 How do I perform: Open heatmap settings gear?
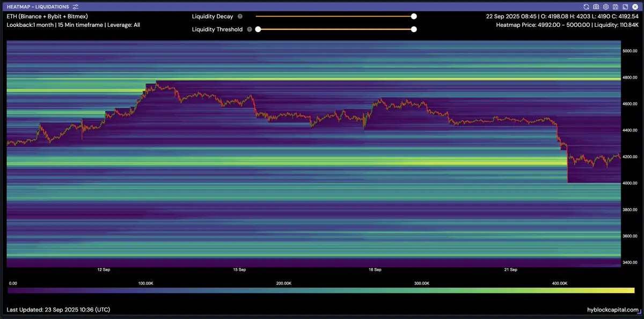pyautogui.click(x=605, y=6)
